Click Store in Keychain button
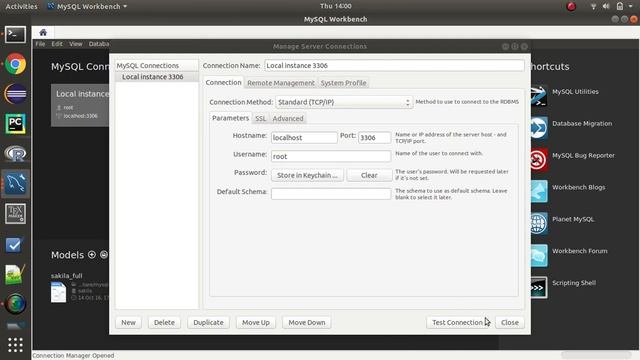Image resolution: width=640 pixels, height=360 pixels. (x=307, y=175)
